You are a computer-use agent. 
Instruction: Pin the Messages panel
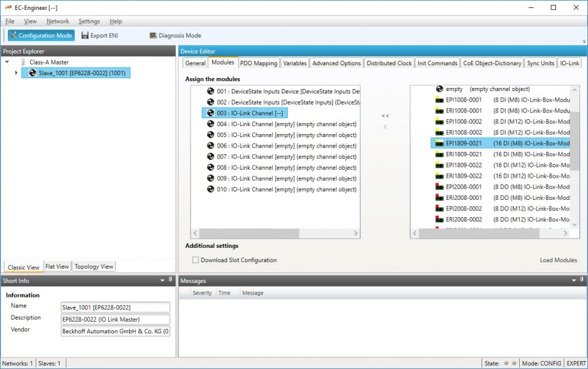pos(582,280)
